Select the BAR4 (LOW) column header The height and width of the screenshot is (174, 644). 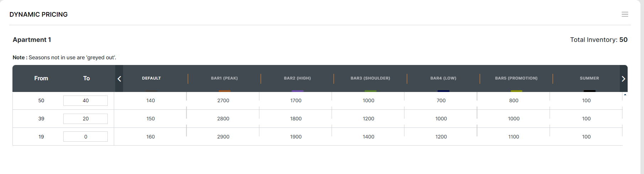[443, 78]
